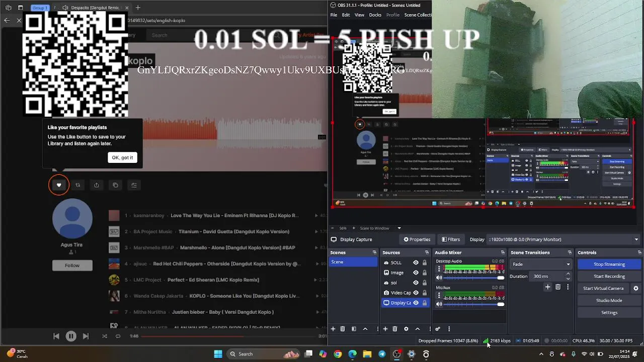Open source properties gear in Sources toolbar
This screenshot has height=362, width=644.
coord(406,329)
